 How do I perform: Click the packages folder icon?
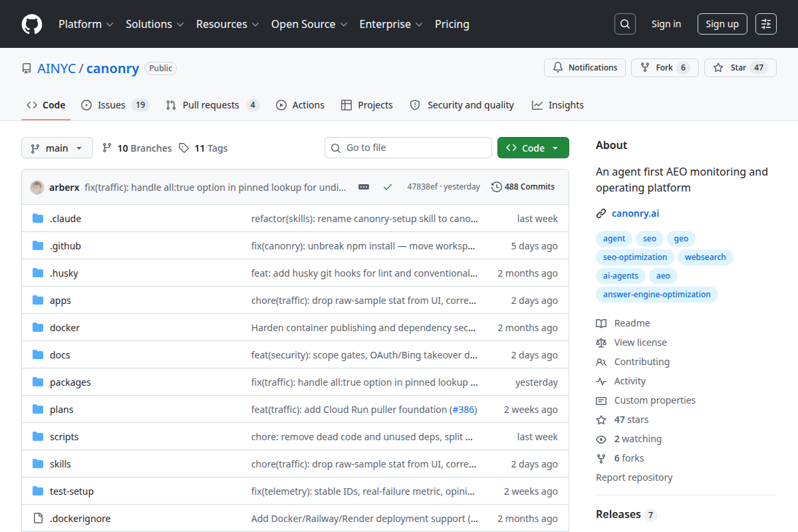pyautogui.click(x=38, y=382)
